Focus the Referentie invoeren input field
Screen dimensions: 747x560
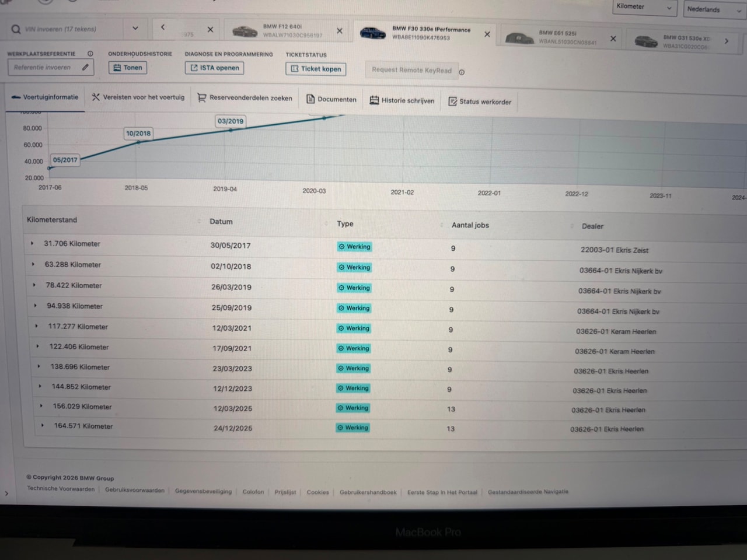pos(50,67)
